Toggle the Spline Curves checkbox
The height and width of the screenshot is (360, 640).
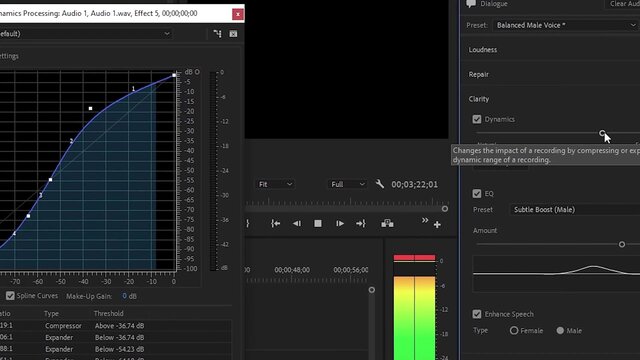coord(10,296)
